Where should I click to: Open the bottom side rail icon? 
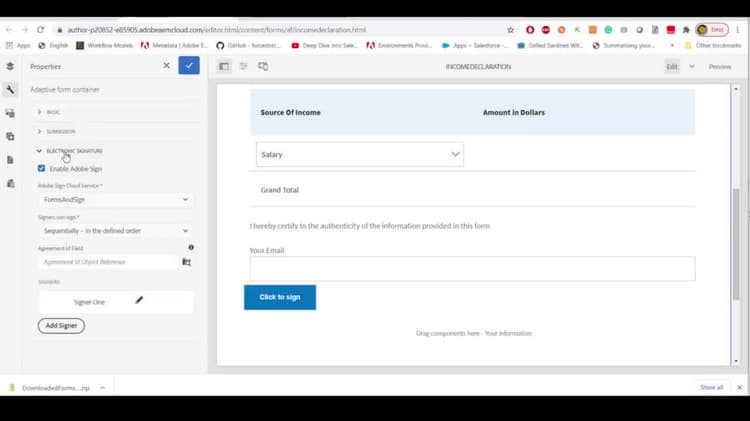click(x=10, y=183)
